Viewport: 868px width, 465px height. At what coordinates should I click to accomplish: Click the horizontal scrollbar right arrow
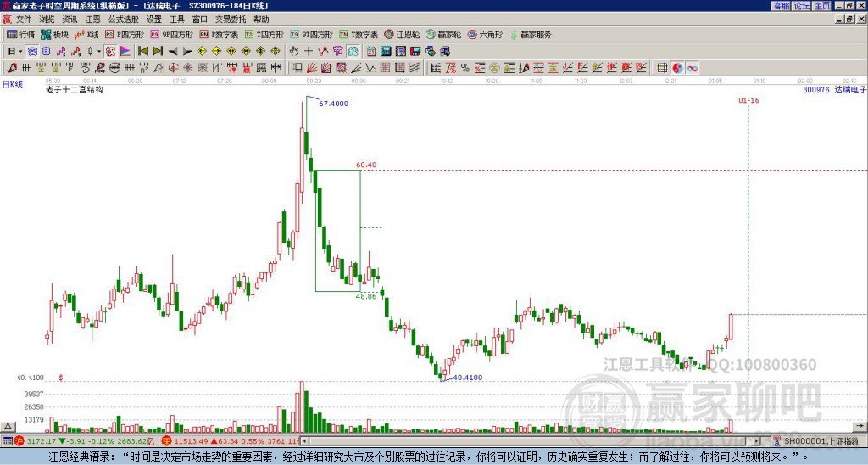(x=757, y=441)
